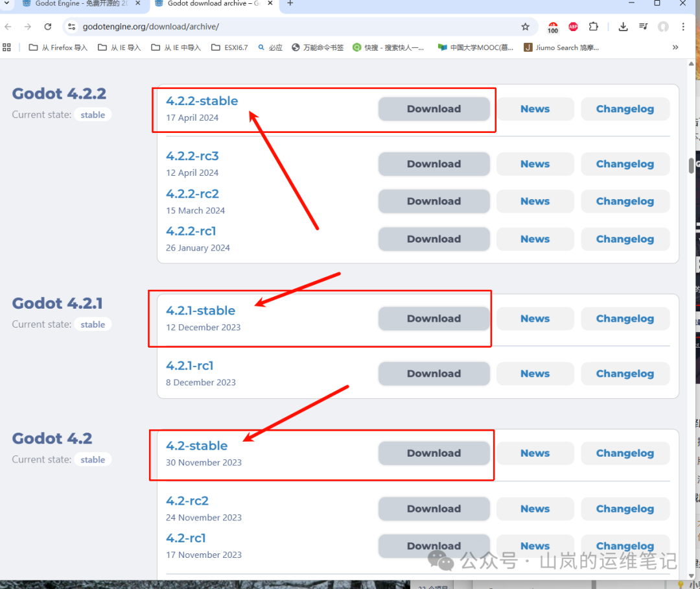This screenshot has width=700, height=589.
Task: Open the 4.2.2-rc1 release link
Action: tap(191, 231)
